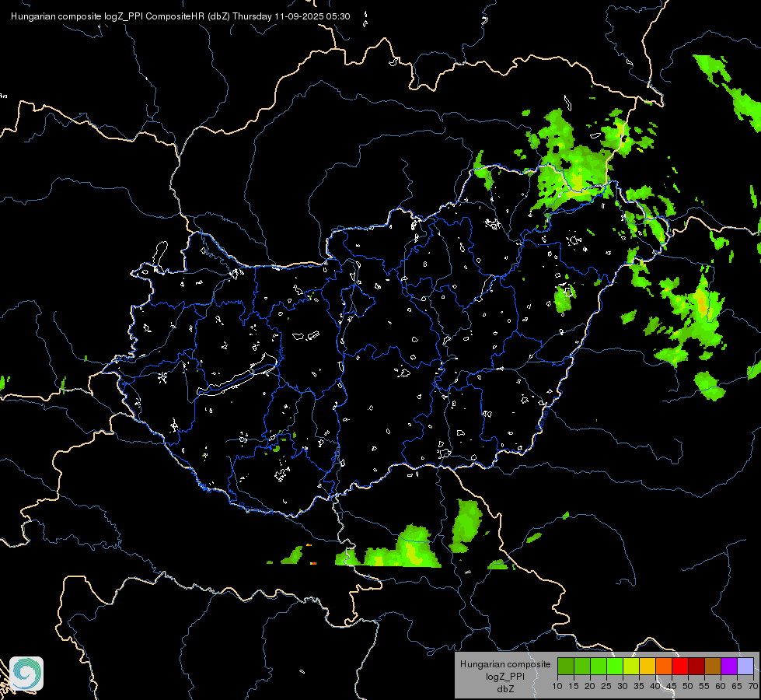Viewport: 761px width, 700px height.
Task: Click the legend scale value 15
Action: tap(574, 687)
